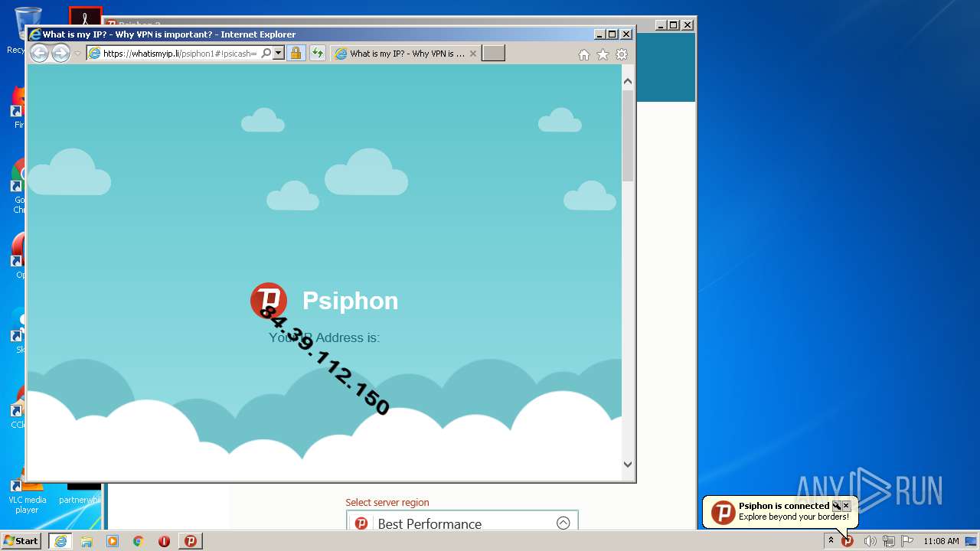Click scroll down arrow on page scrollbar
The width and height of the screenshot is (980, 551).
click(x=628, y=464)
